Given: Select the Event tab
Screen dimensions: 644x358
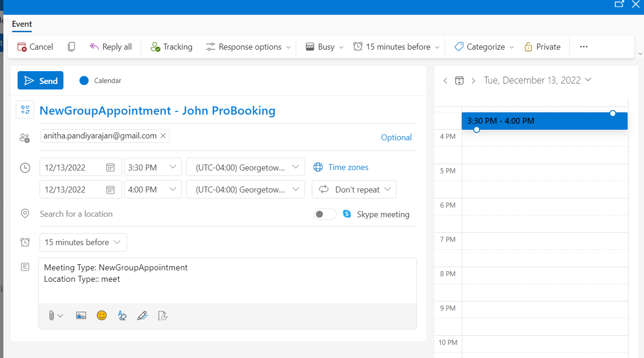Looking at the screenshot, I should [22, 24].
